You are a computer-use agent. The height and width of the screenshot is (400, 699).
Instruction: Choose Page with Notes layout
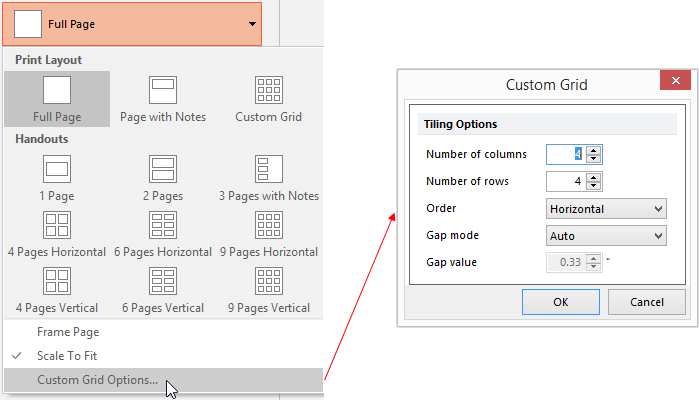(162, 92)
